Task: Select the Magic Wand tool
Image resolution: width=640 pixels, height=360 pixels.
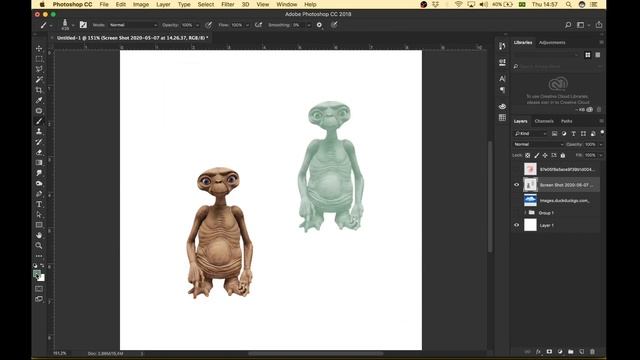Action: (39, 79)
